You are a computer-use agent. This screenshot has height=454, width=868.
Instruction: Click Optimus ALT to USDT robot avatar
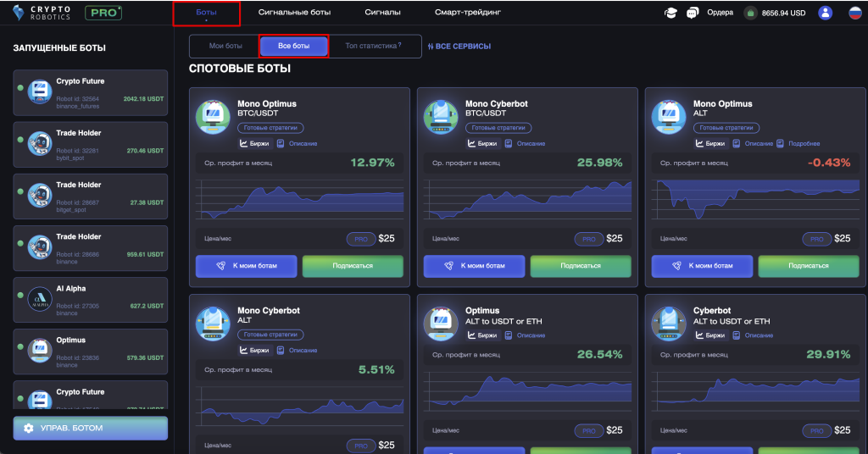(x=441, y=324)
